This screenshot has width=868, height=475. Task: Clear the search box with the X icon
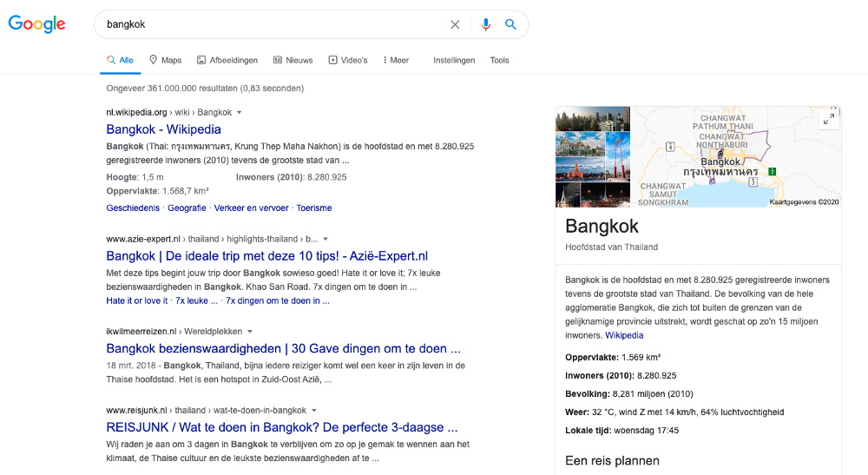point(455,24)
